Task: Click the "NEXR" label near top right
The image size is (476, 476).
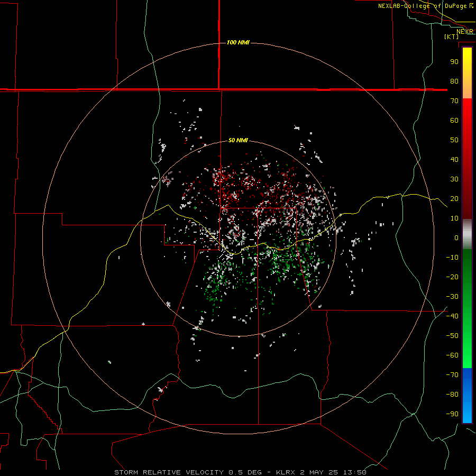Action: click(x=465, y=32)
